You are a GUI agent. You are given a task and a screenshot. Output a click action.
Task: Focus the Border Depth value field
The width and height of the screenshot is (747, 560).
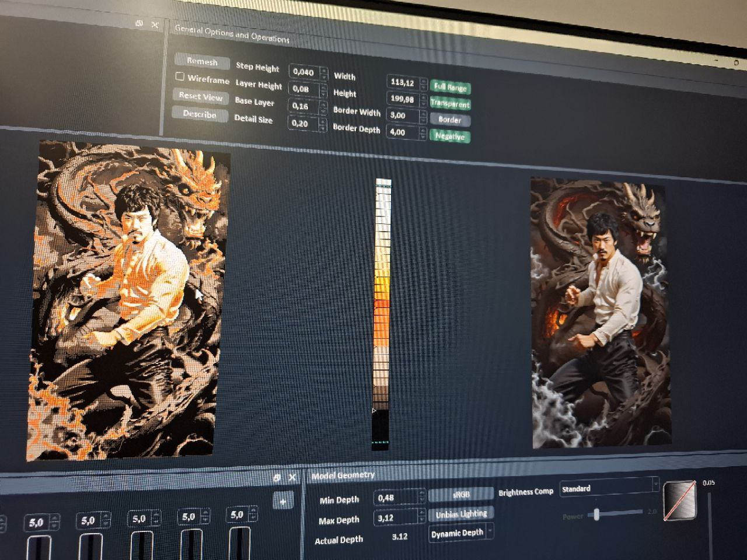click(x=402, y=132)
